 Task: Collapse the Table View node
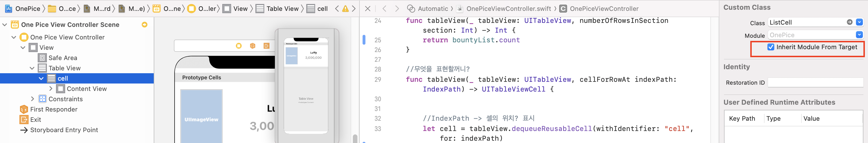[x=32, y=68]
